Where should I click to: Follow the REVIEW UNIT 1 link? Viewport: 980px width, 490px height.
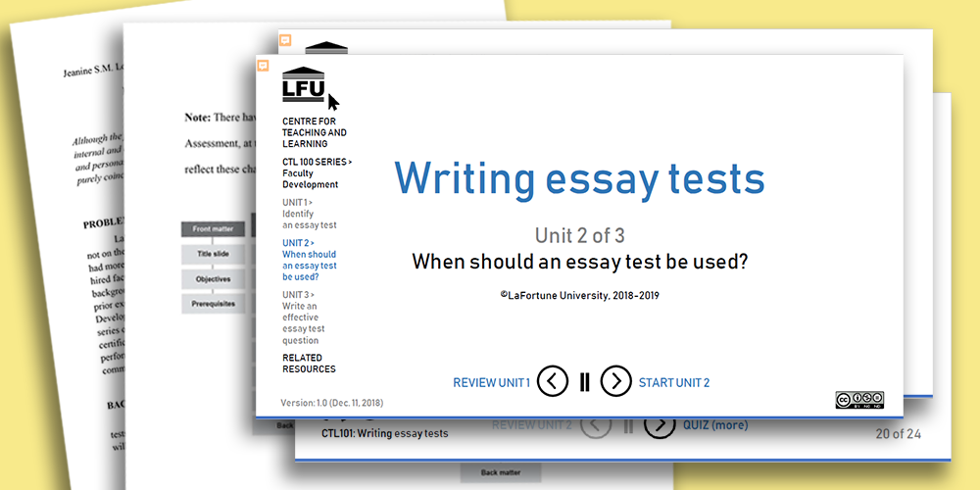coord(491,382)
